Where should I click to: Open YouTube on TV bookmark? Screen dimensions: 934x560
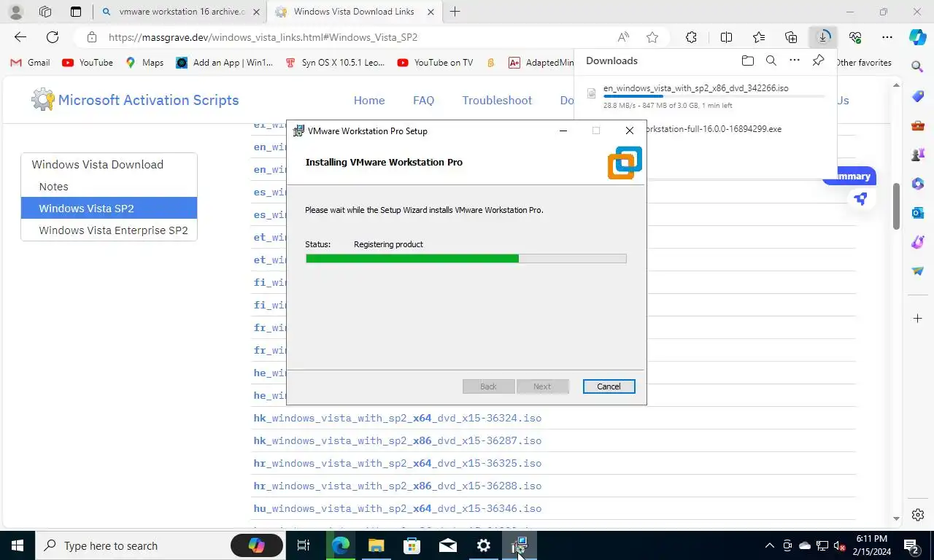tap(436, 63)
